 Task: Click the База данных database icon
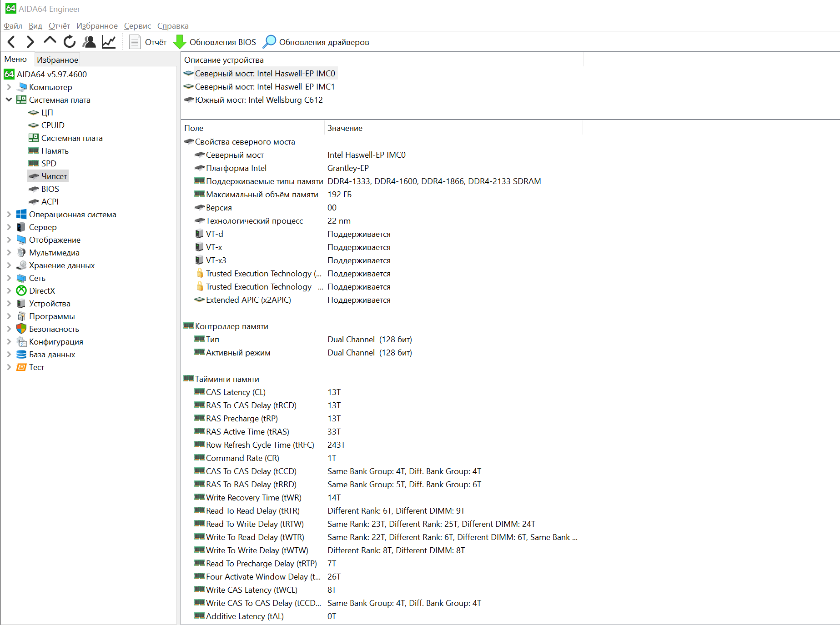tap(21, 354)
